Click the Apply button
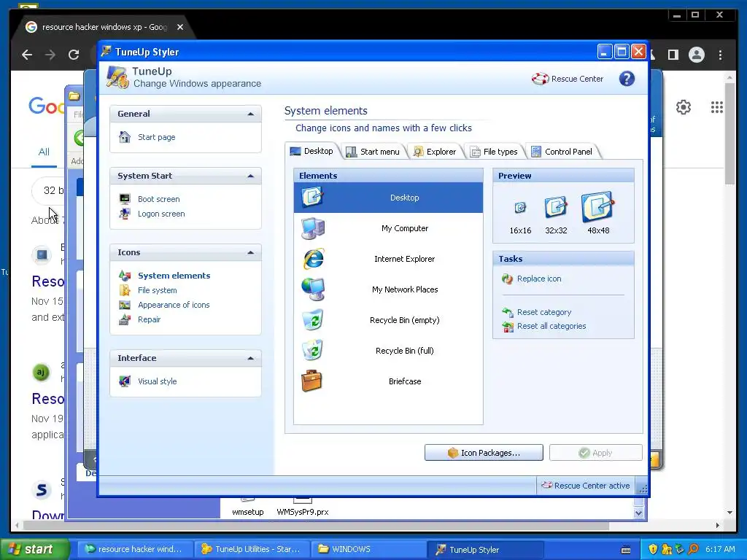 (595, 453)
